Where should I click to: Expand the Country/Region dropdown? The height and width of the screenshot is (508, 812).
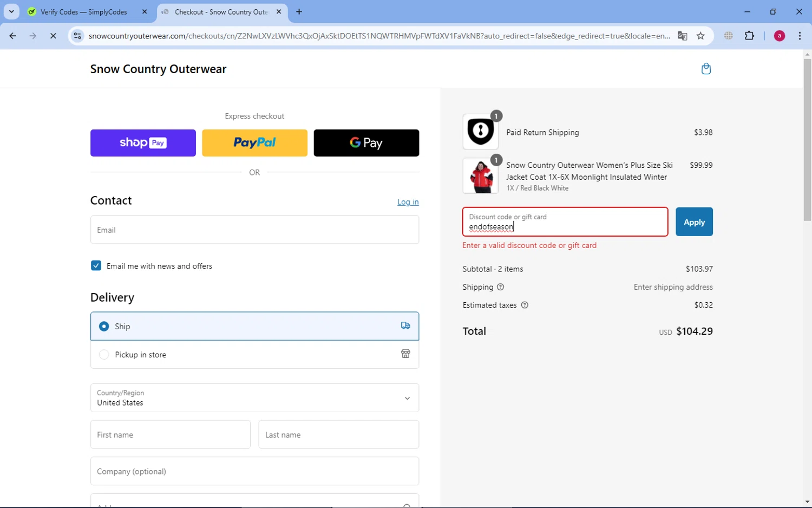pyautogui.click(x=254, y=398)
